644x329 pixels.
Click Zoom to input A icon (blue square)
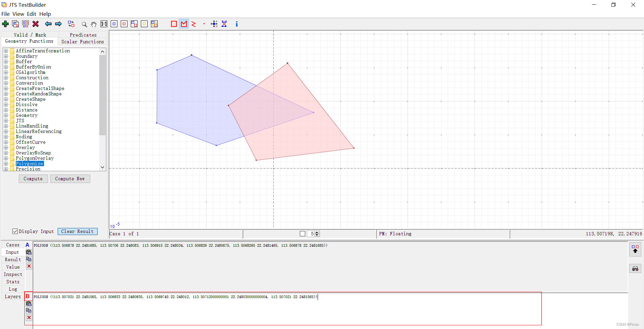114,24
